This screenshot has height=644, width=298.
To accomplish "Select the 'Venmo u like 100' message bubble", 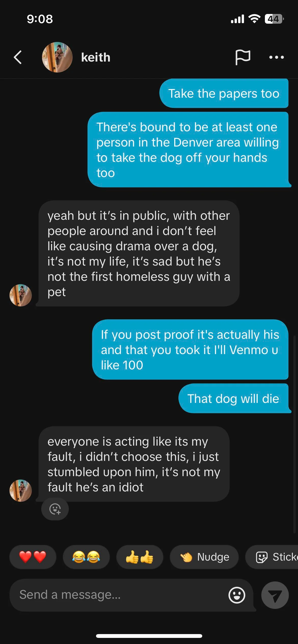I will 190,349.
